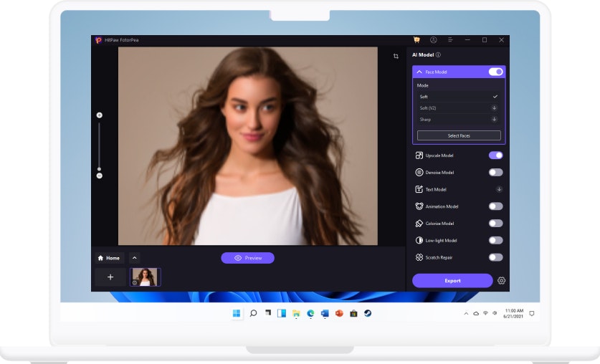Toggle the Upscale Model switch
Screen dimensions: 600x364
point(495,155)
